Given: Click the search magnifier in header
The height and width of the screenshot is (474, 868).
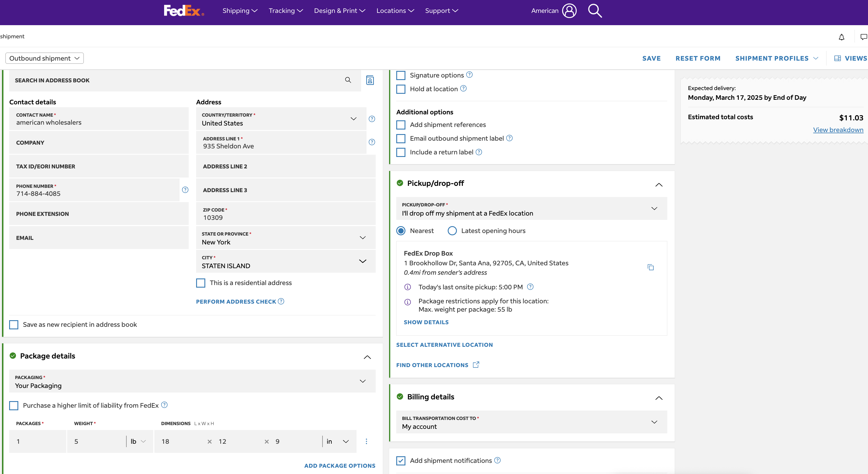Looking at the screenshot, I should click(595, 11).
